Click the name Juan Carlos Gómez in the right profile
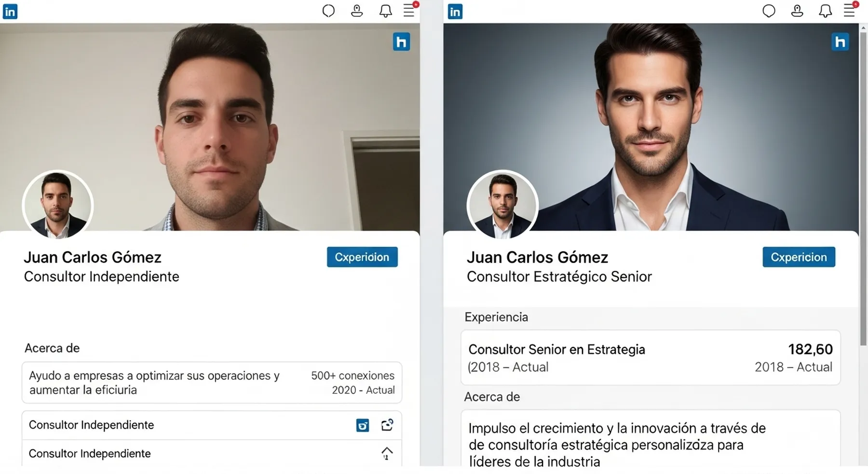 point(537,257)
